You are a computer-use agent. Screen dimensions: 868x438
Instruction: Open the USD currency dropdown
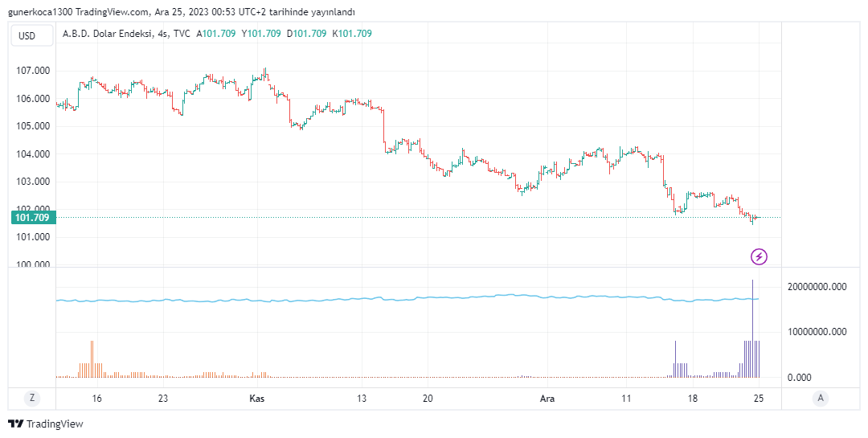point(27,35)
